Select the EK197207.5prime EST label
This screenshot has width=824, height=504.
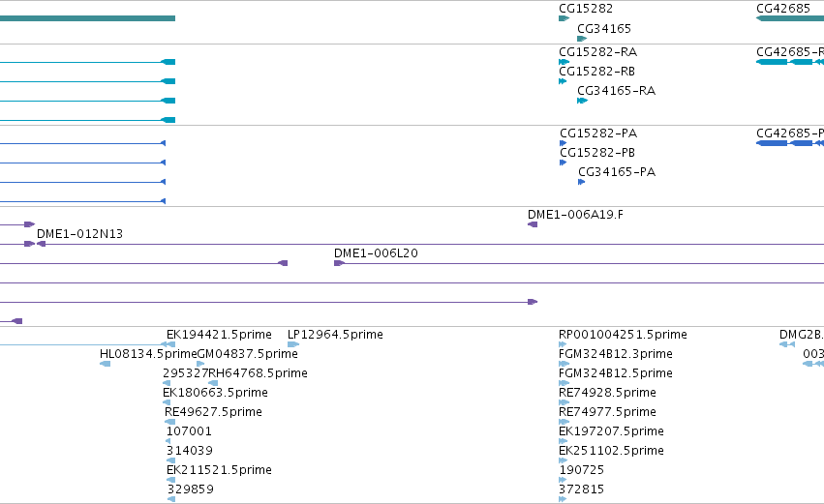tap(611, 431)
